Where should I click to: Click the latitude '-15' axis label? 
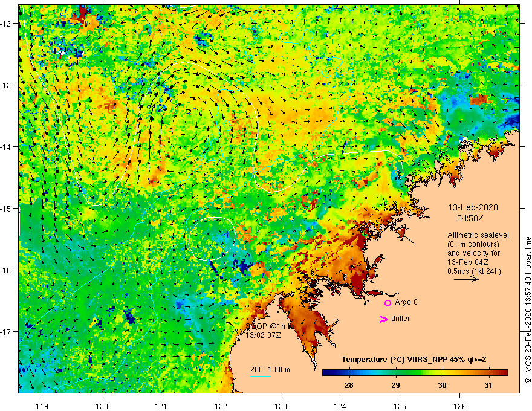click(x=7, y=209)
